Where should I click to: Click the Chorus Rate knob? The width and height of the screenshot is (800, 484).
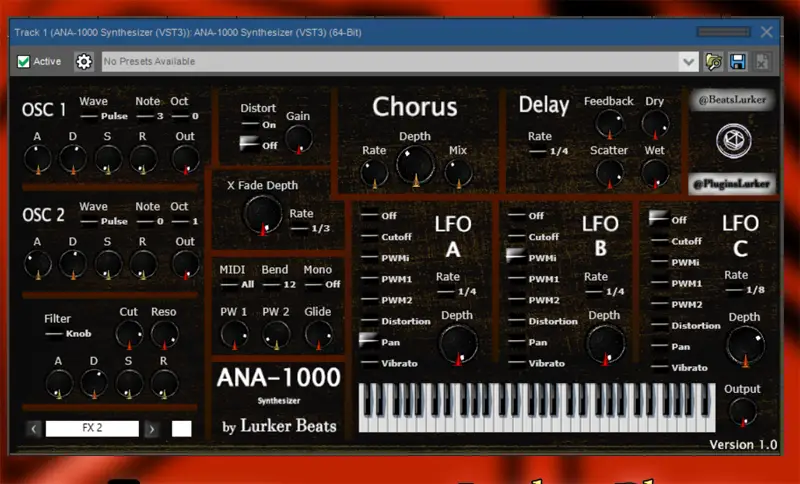pyautogui.click(x=374, y=173)
